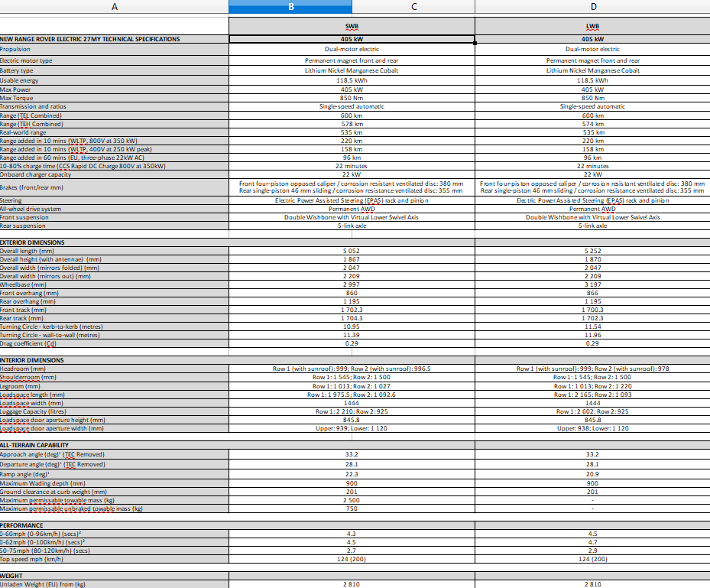Click the Luggage Capacity (litres) label
Screen dimensions: 710x588
(x=114, y=411)
